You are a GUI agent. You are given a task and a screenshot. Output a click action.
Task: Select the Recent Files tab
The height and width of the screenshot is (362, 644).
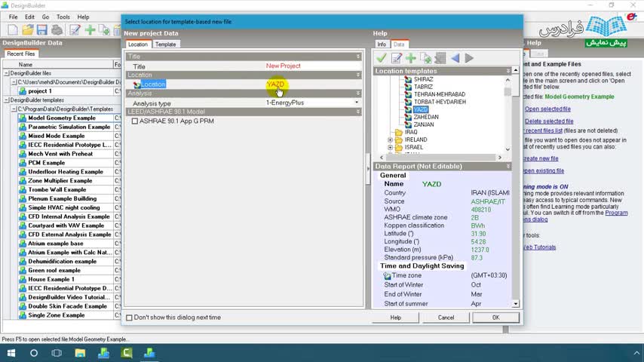pyautogui.click(x=21, y=54)
